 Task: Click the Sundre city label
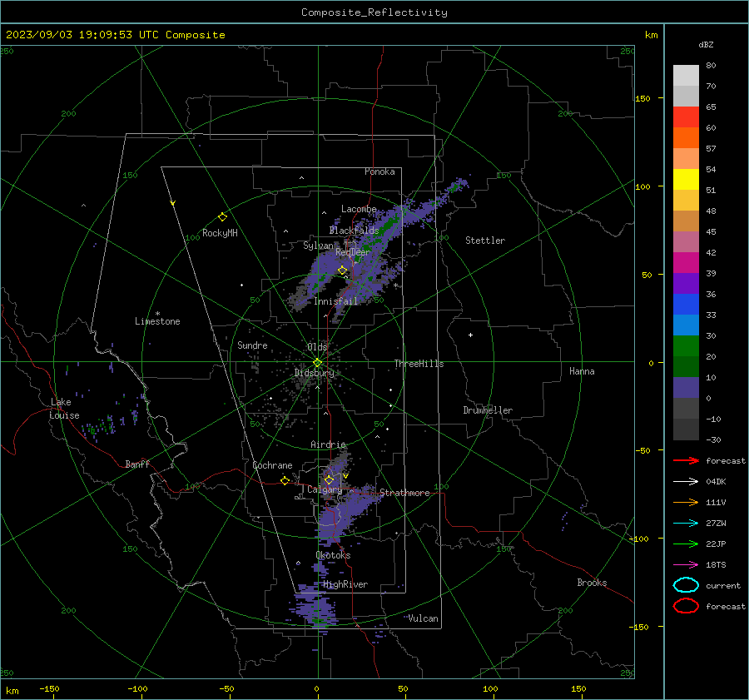click(x=252, y=345)
